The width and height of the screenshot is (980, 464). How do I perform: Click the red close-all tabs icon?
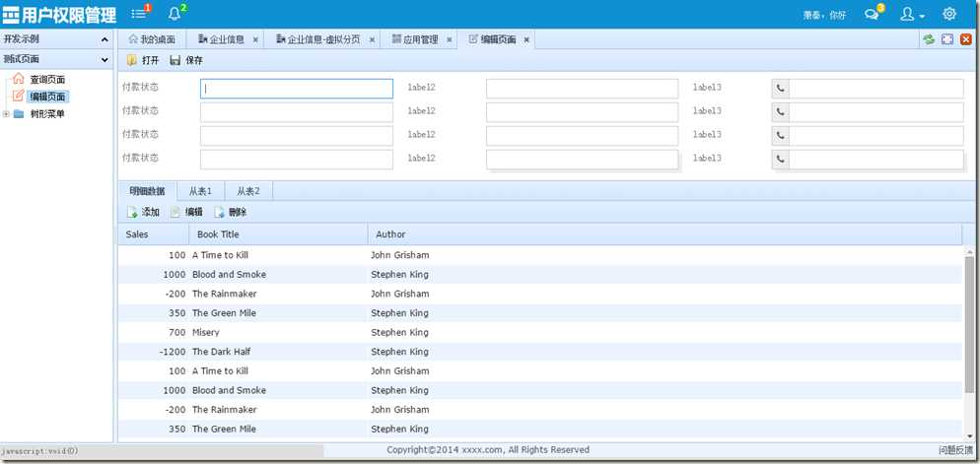point(966,39)
